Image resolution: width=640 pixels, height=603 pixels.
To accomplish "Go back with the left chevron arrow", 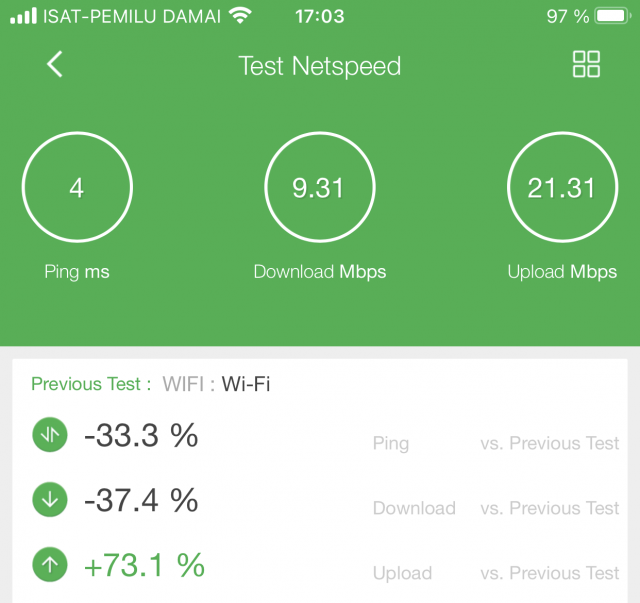I will (x=55, y=64).
